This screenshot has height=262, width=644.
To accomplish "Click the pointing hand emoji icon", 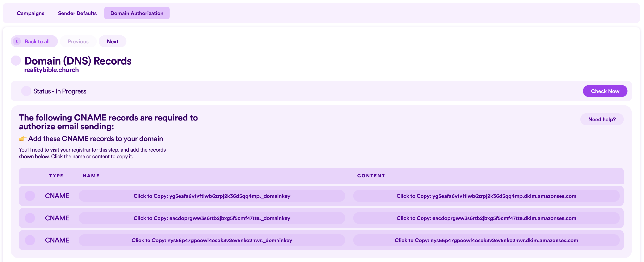I will 23,139.
